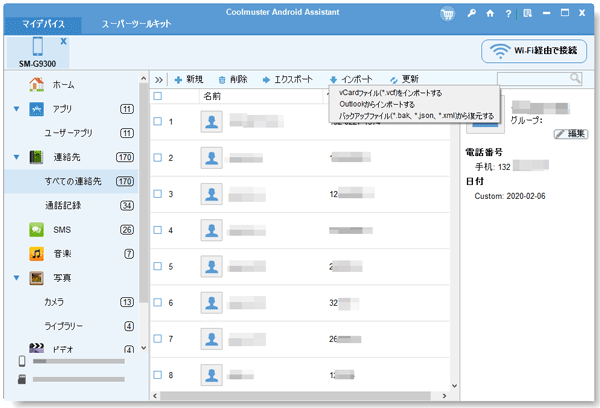Click the SMS green message icon
The image size is (600, 408).
36,230
